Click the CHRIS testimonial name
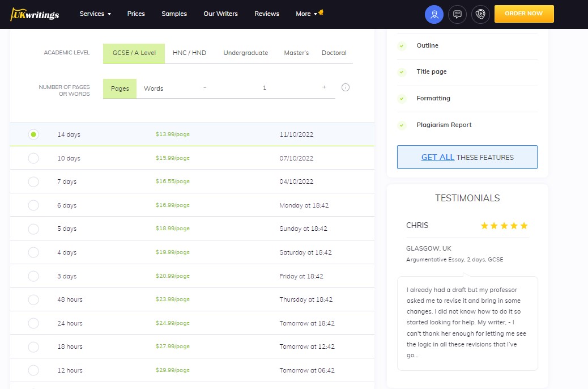588x389 pixels. (417, 225)
